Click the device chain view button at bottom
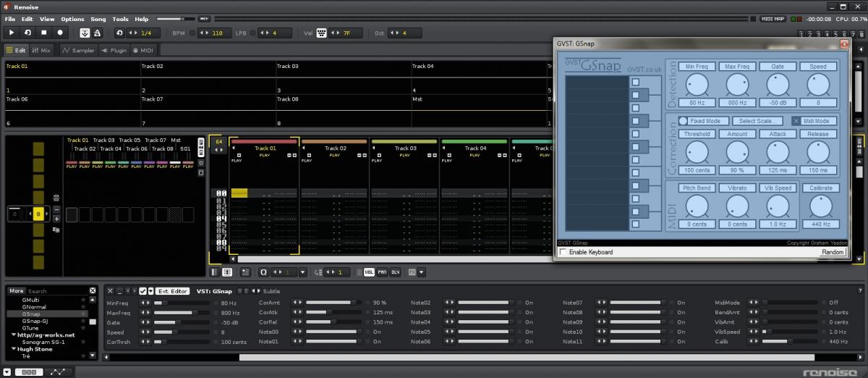The height and width of the screenshot is (378, 868). pos(27,371)
